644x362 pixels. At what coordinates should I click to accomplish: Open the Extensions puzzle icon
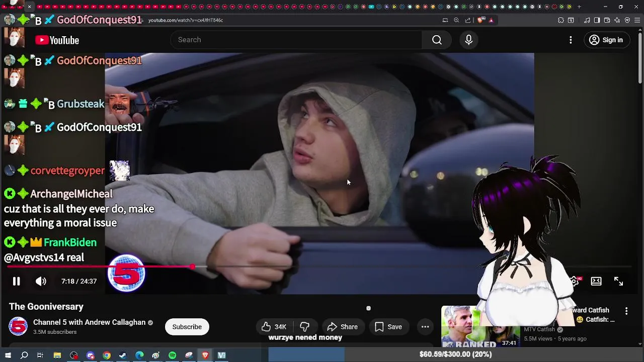561,20
